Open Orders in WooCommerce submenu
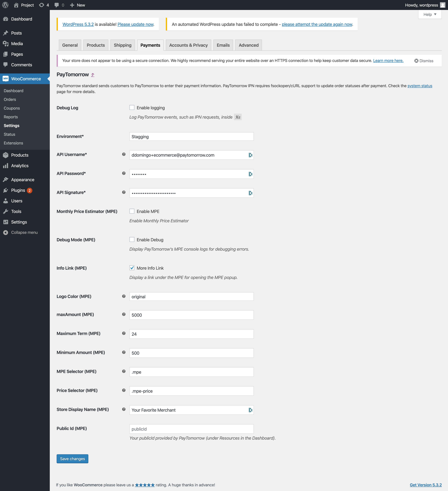Viewport: 448px width, 491px height. click(x=10, y=99)
